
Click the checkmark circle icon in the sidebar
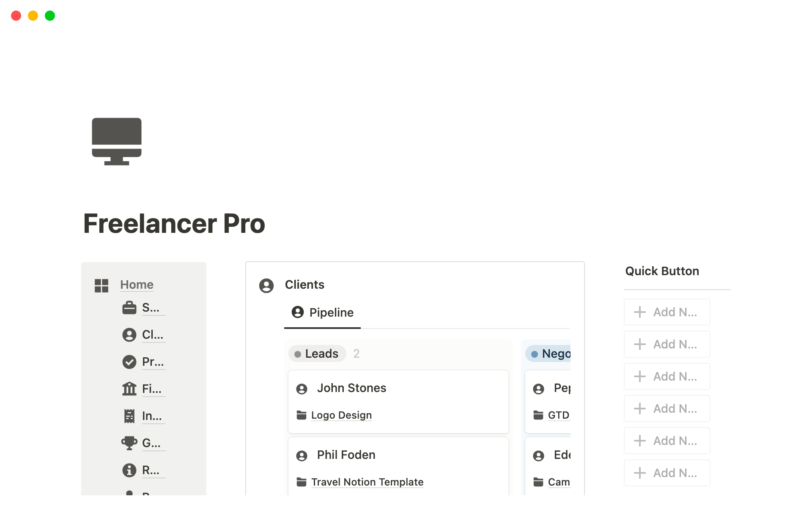(x=129, y=362)
